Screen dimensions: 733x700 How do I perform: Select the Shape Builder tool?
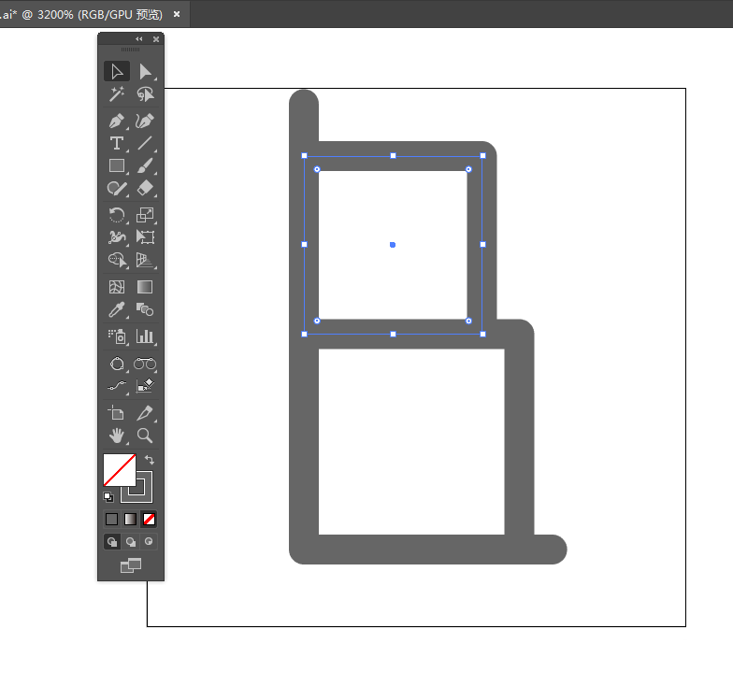coord(117,260)
